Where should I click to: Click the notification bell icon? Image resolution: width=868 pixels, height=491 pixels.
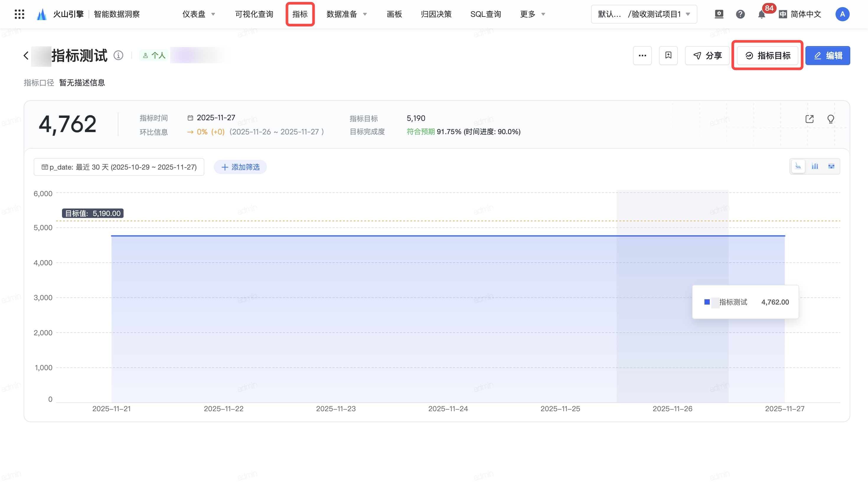pyautogui.click(x=761, y=14)
